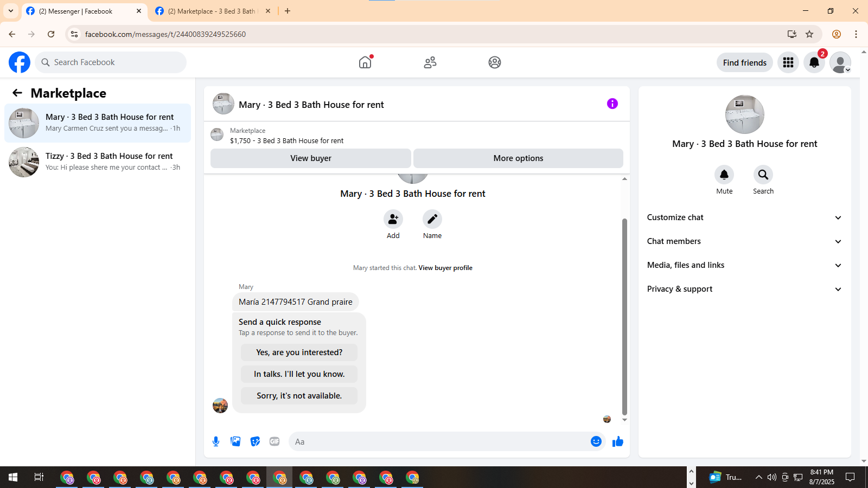Choose a GIF icon
This screenshot has width=868, height=488.
[x=275, y=441]
